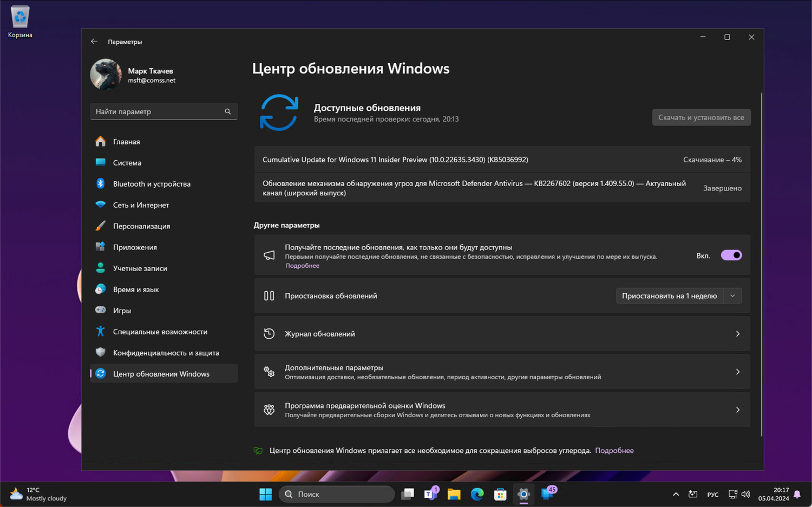Open Журнал обновлений update history row
The width and height of the screenshot is (812, 507).
[x=502, y=334]
